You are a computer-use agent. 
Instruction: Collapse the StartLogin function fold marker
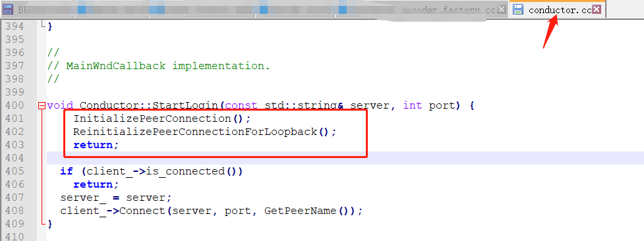42,105
